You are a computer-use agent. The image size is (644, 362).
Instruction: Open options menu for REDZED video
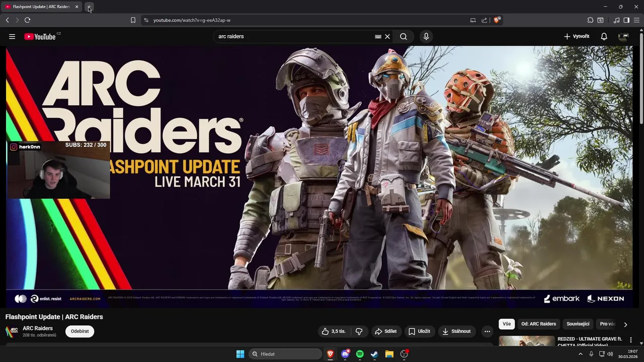[630, 340]
